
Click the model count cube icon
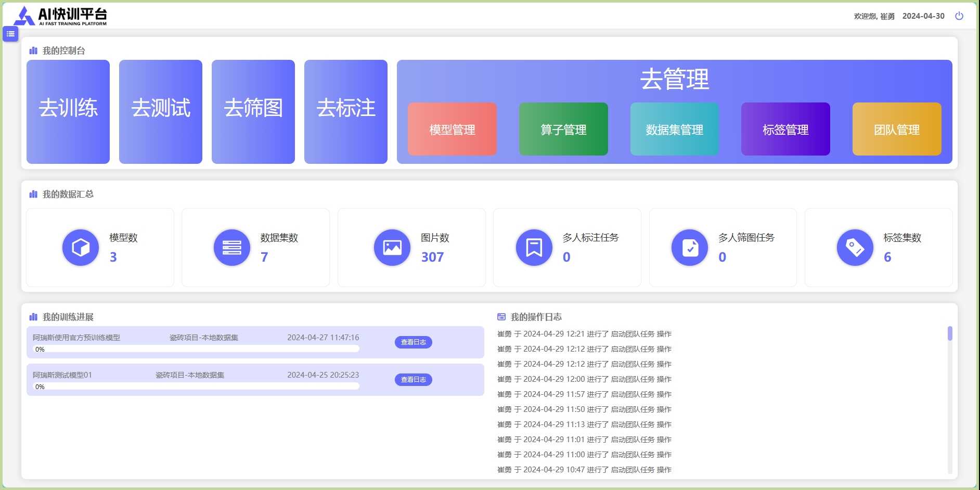pyautogui.click(x=81, y=248)
